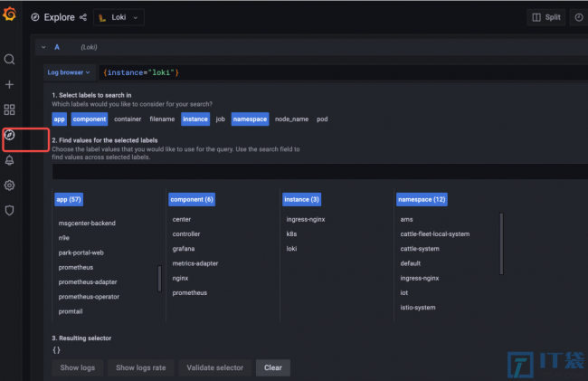588x381 pixels.
Task: Open the Log browser dropdown
Action: coord(69,72)
